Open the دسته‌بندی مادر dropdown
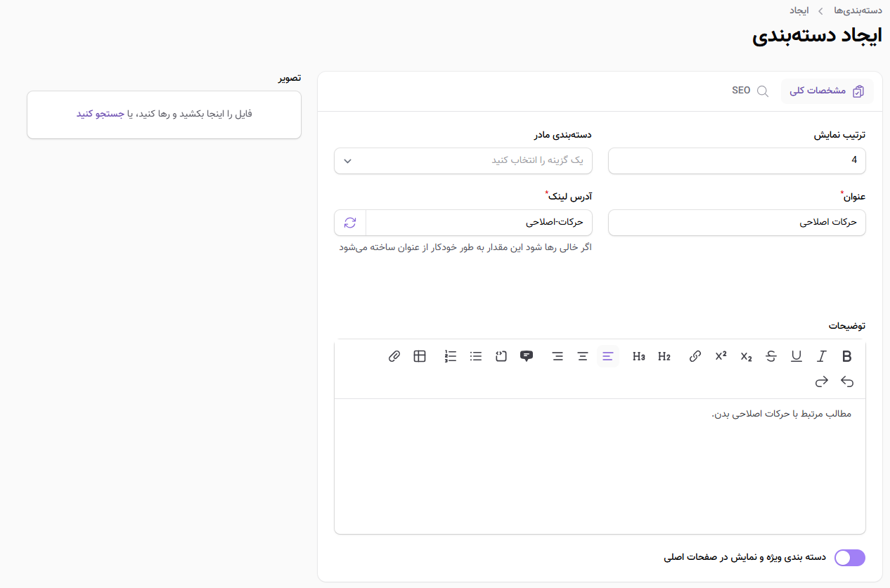Image resolution: width=890 pixels, height=588 pixels. pyautogui.click(x=463, y=161)
